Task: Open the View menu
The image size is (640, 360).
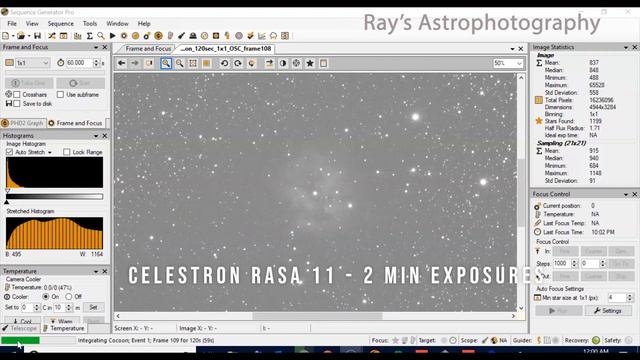Action: 32,24
